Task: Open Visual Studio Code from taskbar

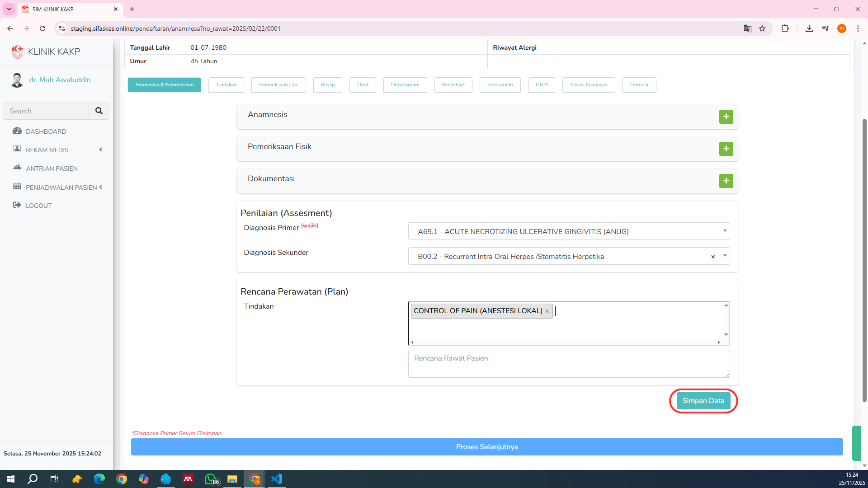Action: pos(277,479)
